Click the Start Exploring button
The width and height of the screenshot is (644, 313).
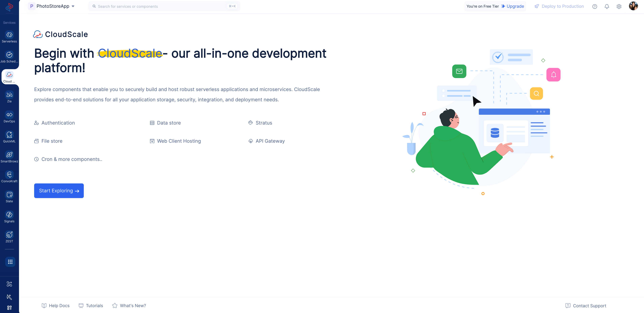[59, 191]
